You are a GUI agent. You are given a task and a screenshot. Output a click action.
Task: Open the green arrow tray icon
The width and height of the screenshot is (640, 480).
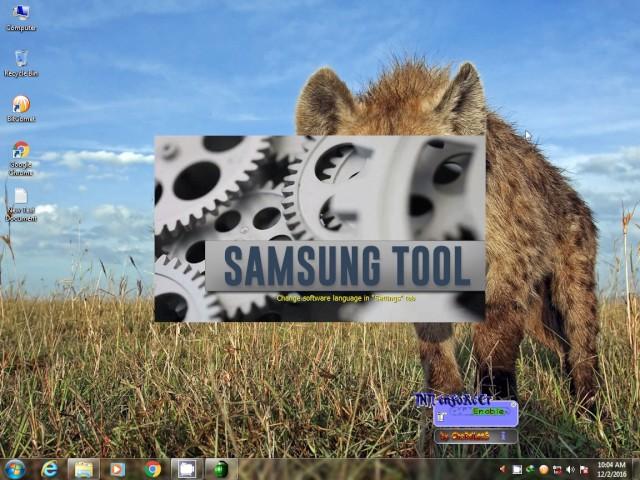pos(530,469)
